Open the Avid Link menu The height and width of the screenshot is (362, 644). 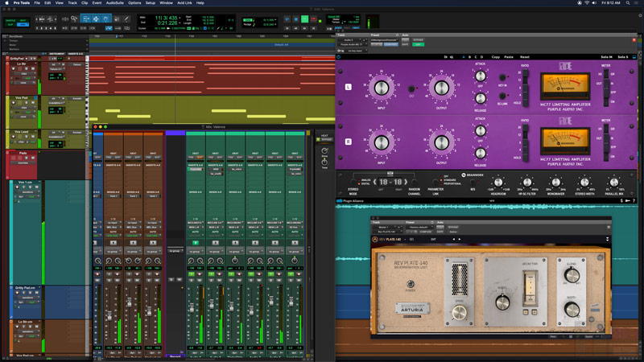[x=184, y=3]
